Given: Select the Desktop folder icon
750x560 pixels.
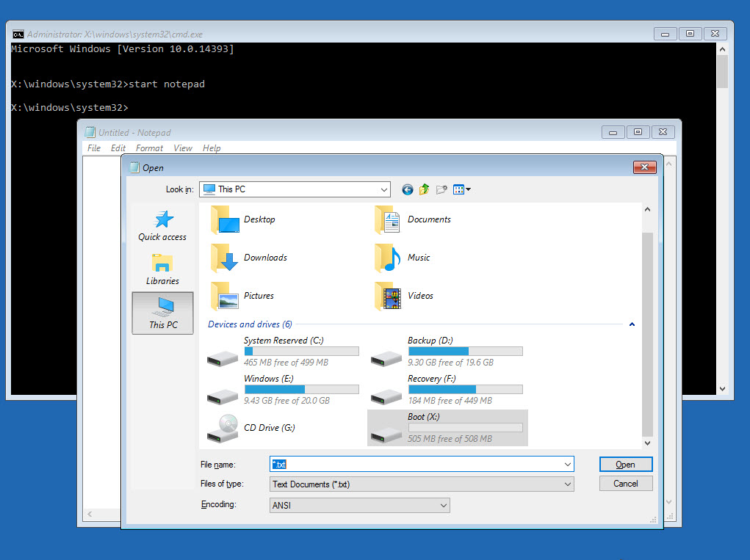Looking at the screenshot, I should click(x=225, y=219).
